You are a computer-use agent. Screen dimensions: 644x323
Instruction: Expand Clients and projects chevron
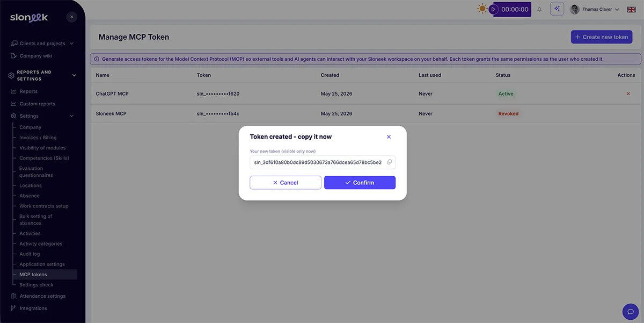pyautogui.click(x=72, y=44)
